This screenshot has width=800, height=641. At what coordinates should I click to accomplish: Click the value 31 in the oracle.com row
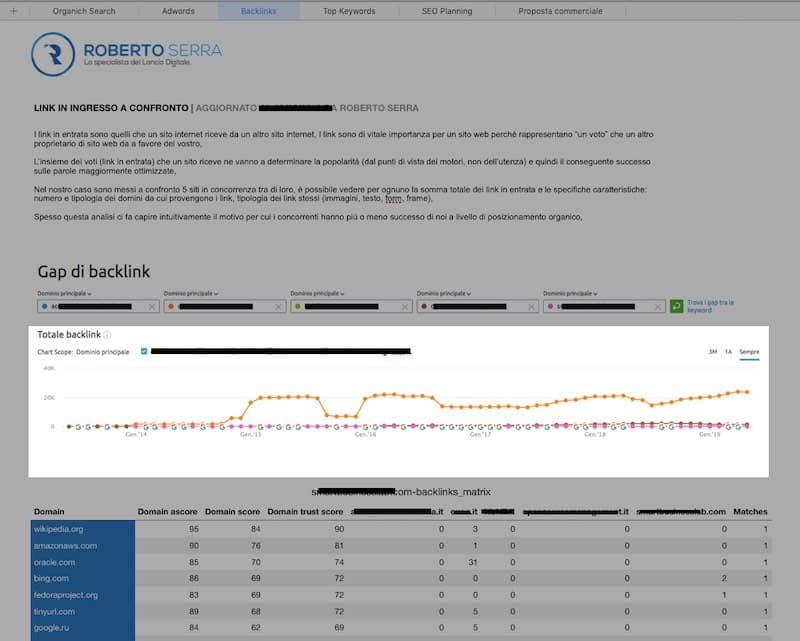(x=473, y=562)
